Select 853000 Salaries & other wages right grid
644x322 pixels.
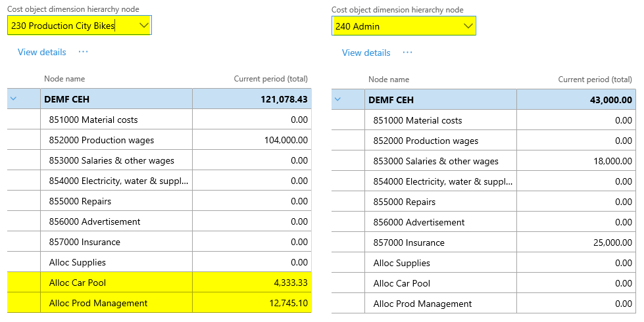[435, 161]
